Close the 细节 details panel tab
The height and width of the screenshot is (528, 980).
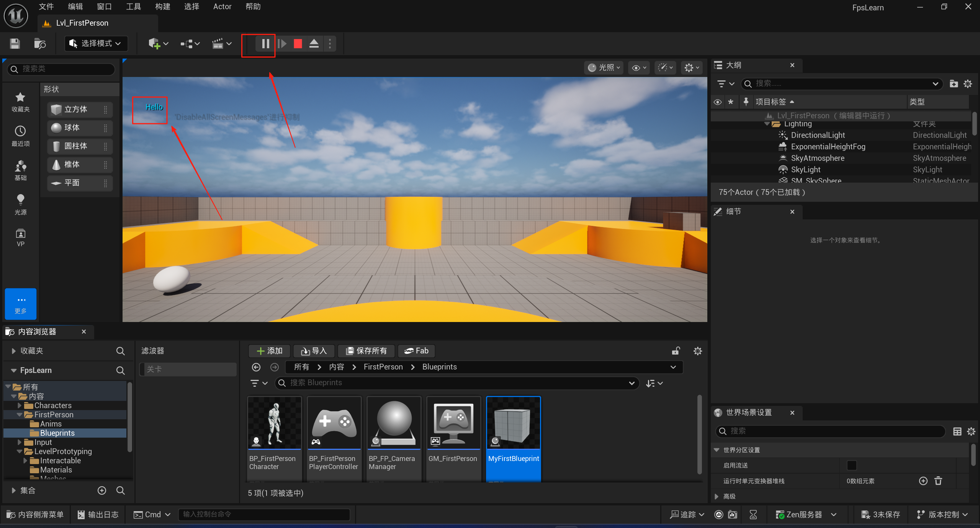tap(792, 212)
